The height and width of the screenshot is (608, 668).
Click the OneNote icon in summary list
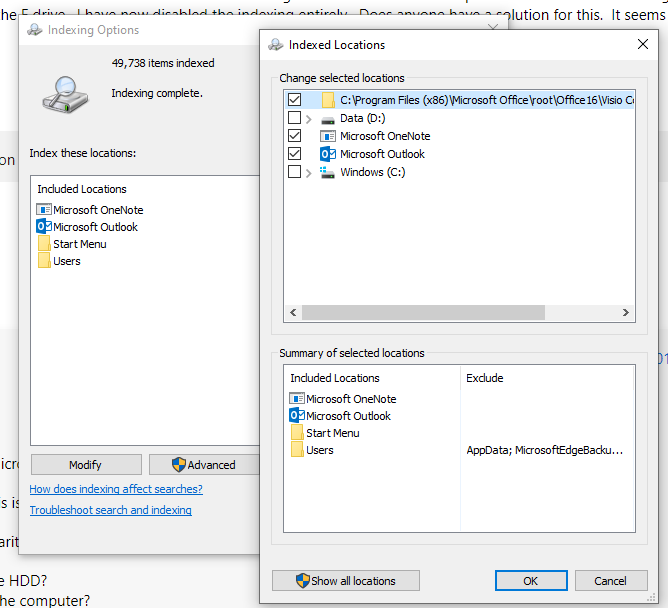[297, 398]
